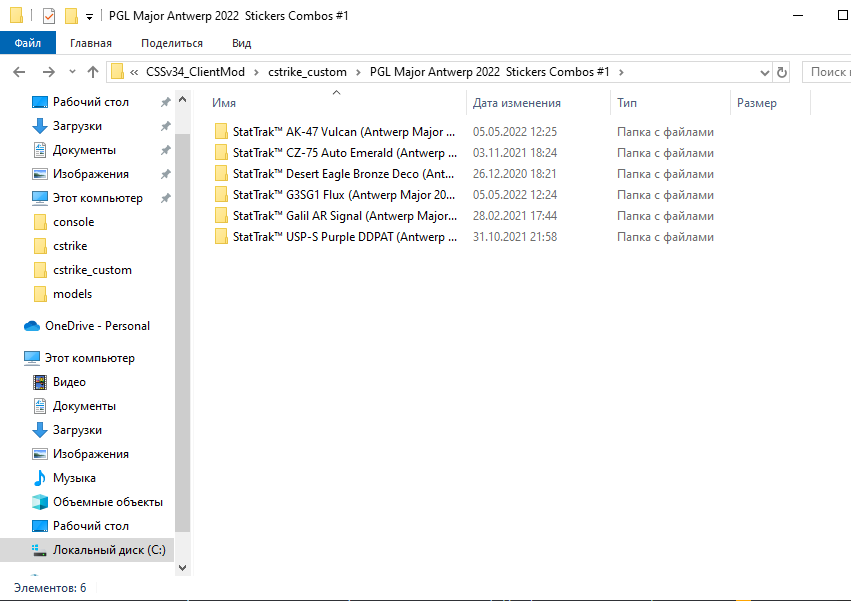The image size is (851, 601).
Task: Sort by Дата изменения column header
Action: [516, 103]
